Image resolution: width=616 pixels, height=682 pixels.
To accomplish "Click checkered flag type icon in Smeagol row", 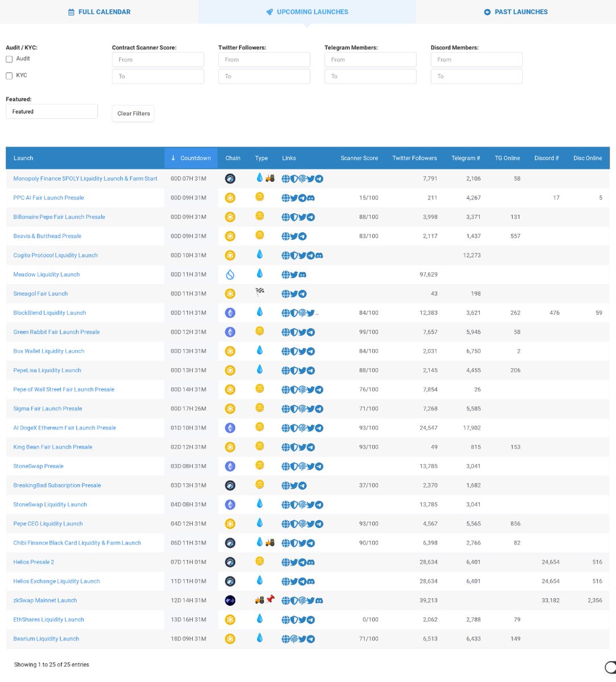I will pyautogui.click(x=260, y=293).
